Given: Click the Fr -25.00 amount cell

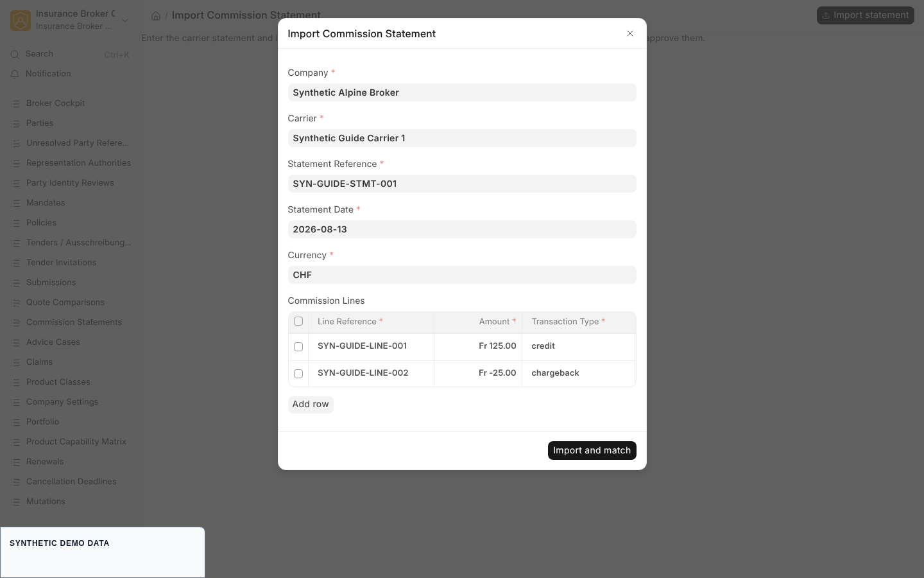Looking at the screenshot, I should coord(478,373).
